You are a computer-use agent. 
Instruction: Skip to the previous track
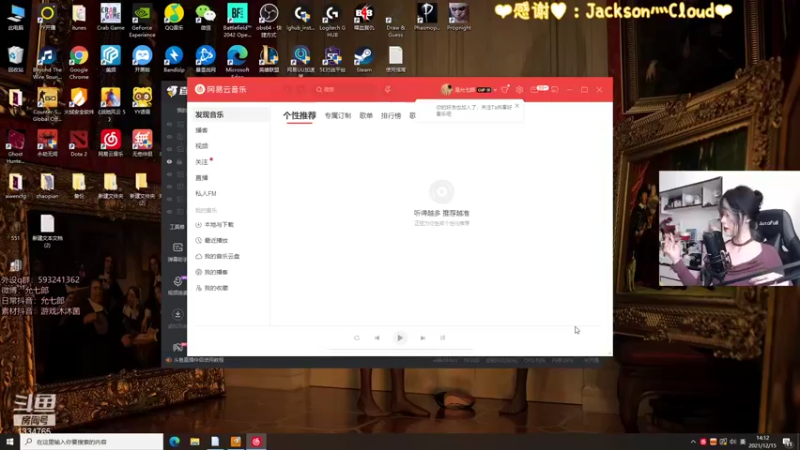[x=377, y=338]
